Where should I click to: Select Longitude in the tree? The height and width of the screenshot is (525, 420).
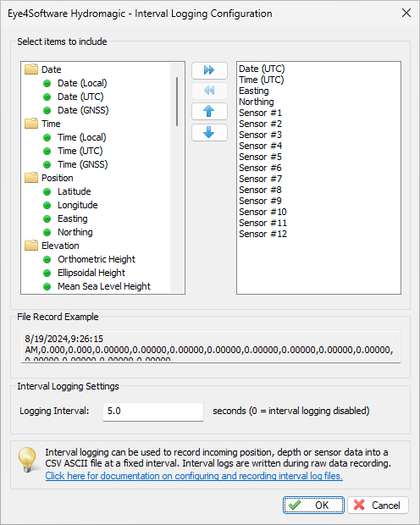tap(78, 205)
